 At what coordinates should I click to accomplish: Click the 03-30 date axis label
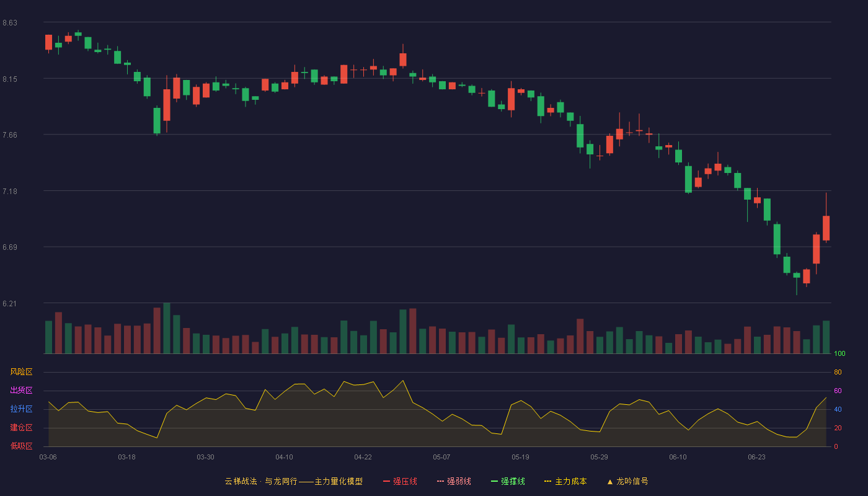point(206,457)
